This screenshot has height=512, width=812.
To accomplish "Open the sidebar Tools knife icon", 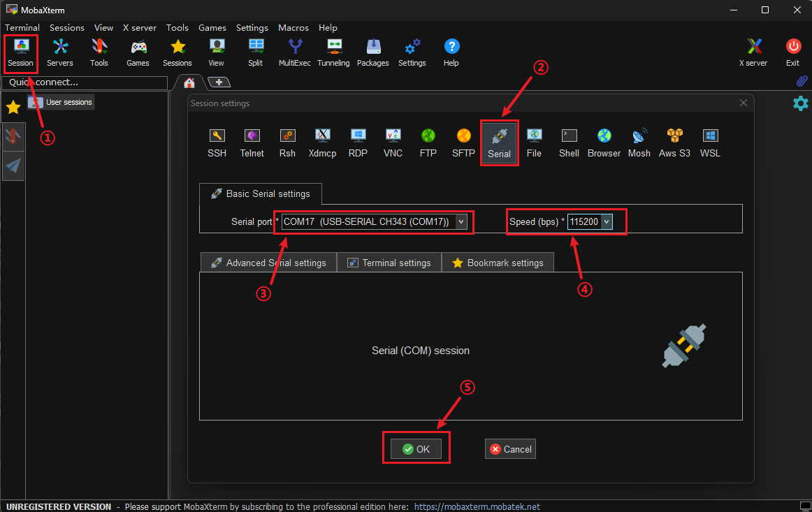I will coord(13,137).
